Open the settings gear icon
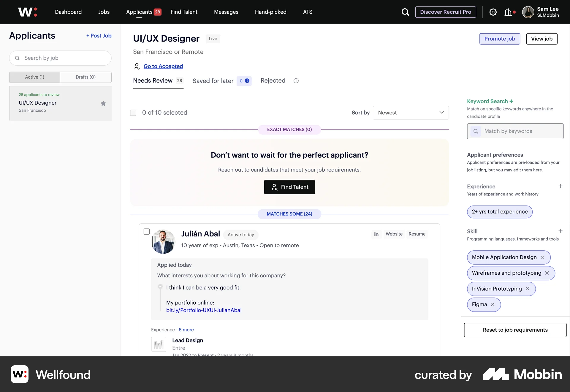Image resolution: width=570 pixels, height=392 pixels. click(x=493, y=12)
